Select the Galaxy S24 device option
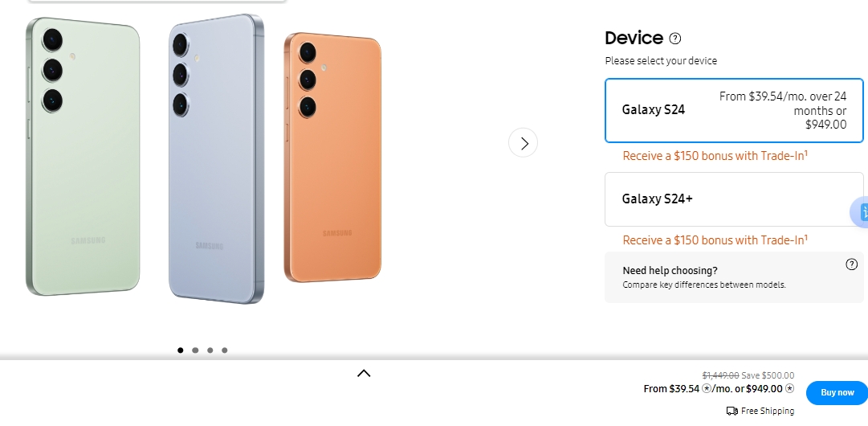This screenshot has width=868, height=426. click(x=734, y=110)
